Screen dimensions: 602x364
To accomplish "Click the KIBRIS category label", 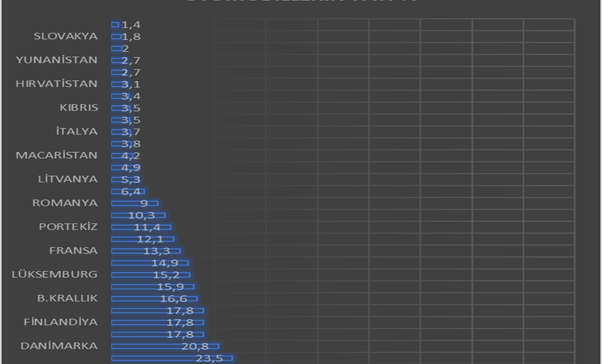I will (79, 108).
